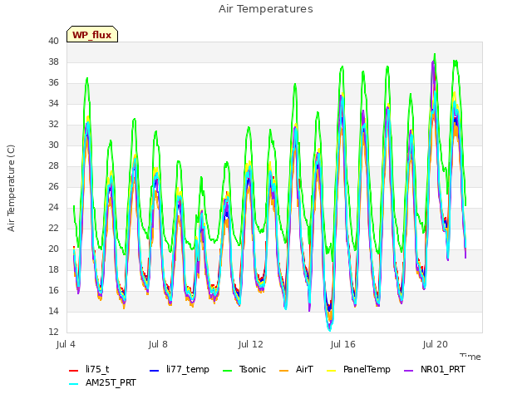Toggle the Tsonic legend entry
The height and width of the screenshot is (399, 532).
click(x=244, y=369)
